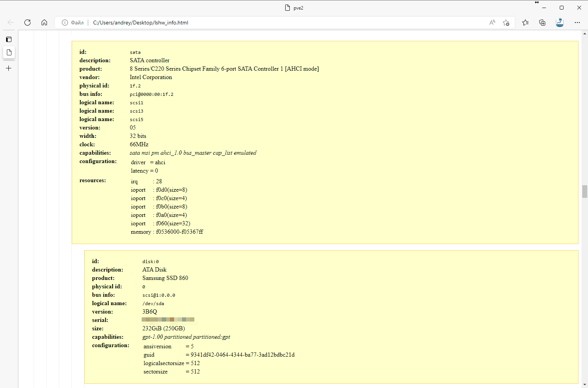Click the back navigation arrow
The image size is (588, 388).
[11, 23]
